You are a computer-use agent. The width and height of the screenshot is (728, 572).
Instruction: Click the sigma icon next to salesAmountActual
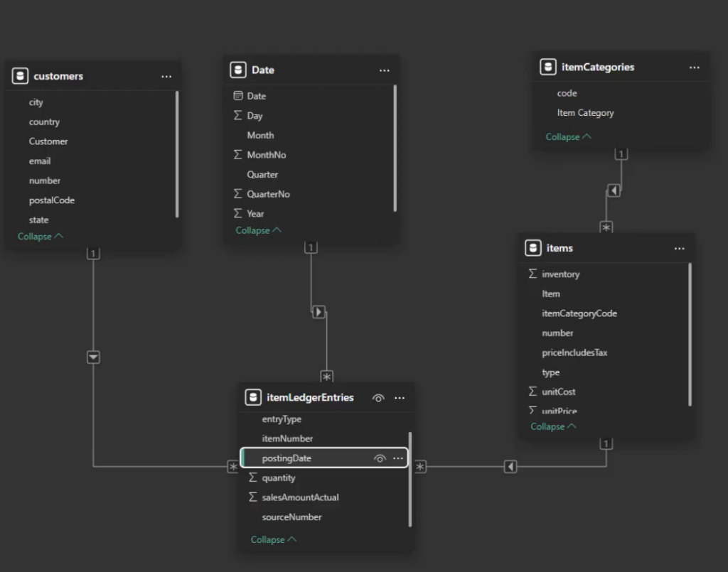tap(252, 497)
